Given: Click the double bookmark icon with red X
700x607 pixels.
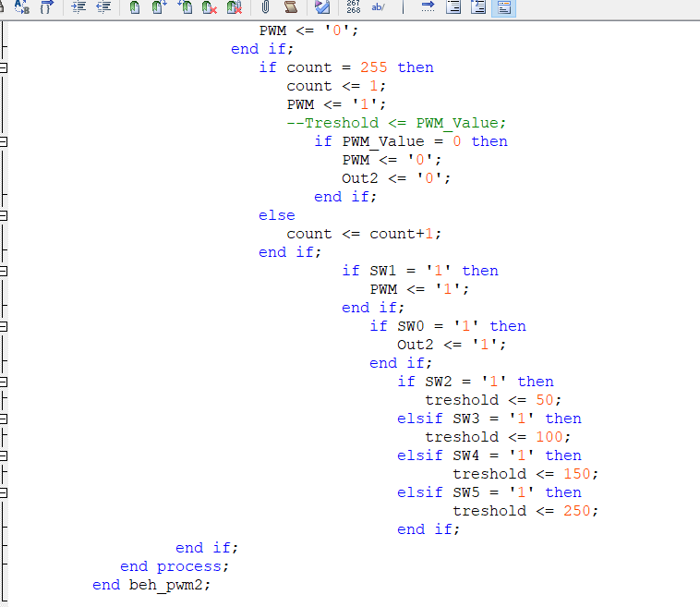Looking at the screenshot, I should (234, 6).
